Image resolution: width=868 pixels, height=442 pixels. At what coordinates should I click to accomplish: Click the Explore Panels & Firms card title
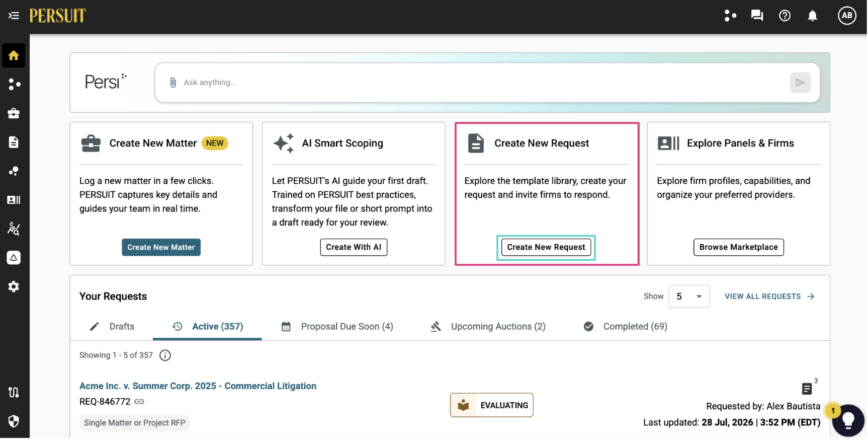(740, 143)
